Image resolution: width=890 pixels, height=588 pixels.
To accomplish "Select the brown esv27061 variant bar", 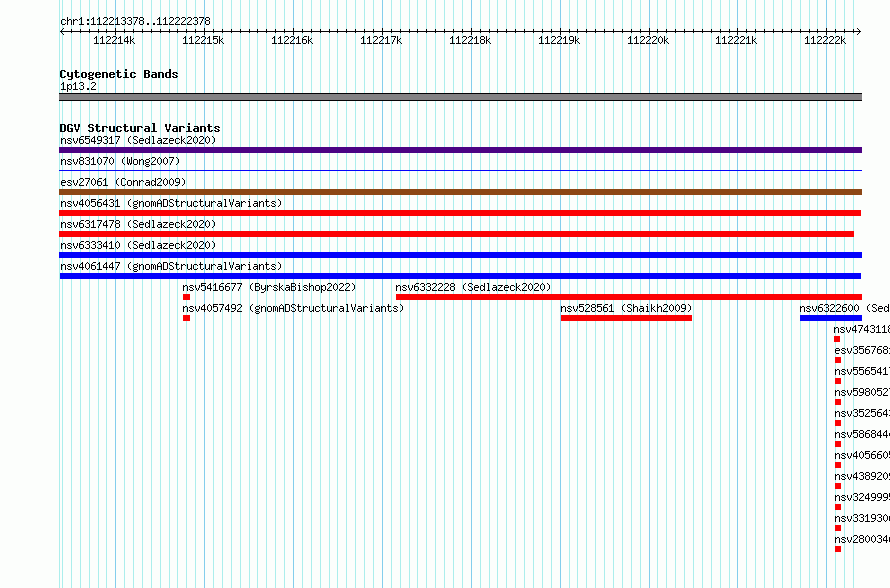I will pyautogui.click(x=460, y=192).
